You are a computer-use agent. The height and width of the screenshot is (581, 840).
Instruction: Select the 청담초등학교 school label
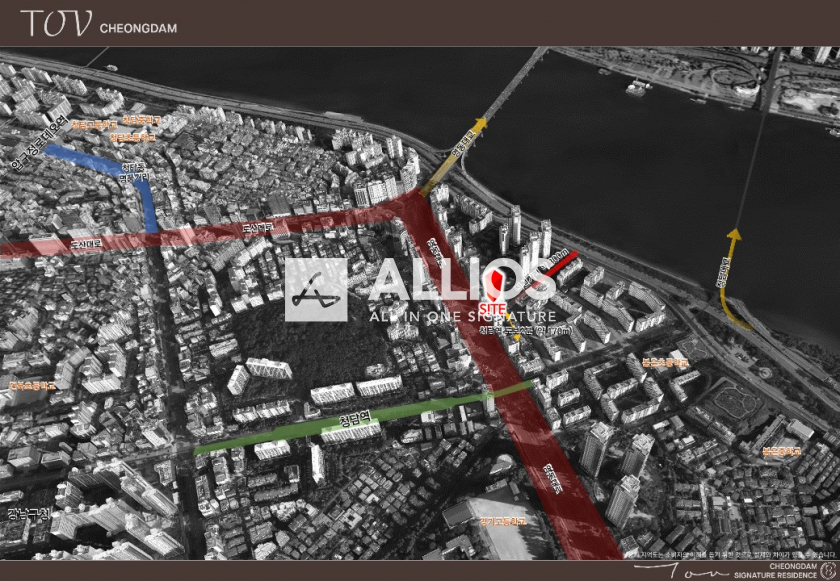132,138
